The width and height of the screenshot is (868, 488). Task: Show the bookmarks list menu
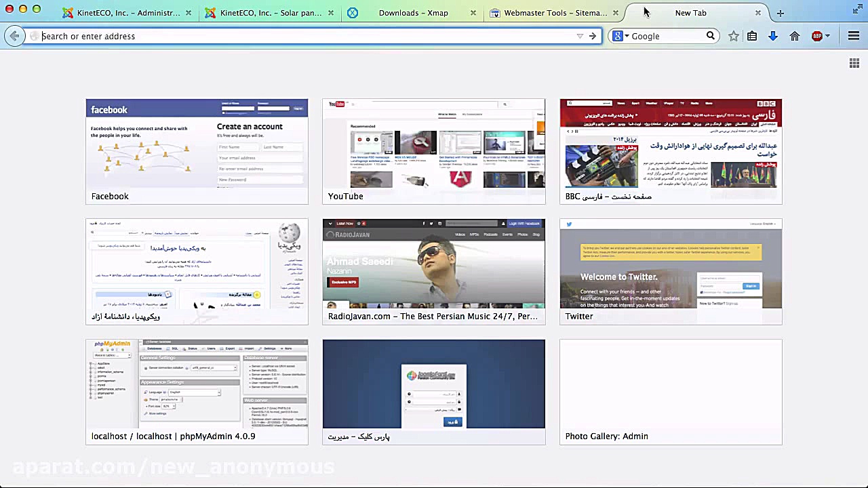click(x=752, y=36)
